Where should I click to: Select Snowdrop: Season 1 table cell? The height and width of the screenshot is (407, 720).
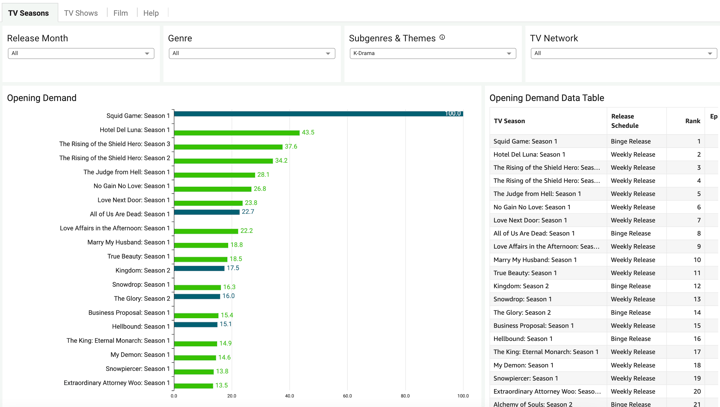coord(548,299)
